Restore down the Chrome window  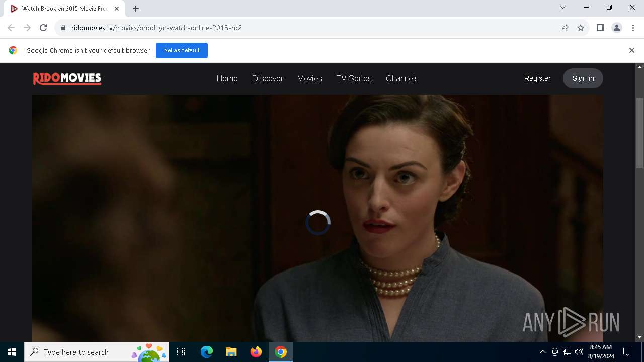tap(609, 7)
